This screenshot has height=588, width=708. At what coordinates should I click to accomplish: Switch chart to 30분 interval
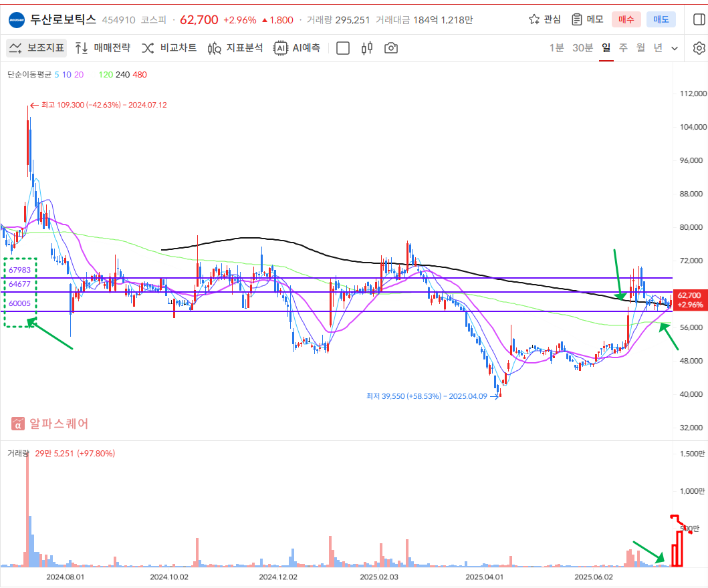point(582,48)
